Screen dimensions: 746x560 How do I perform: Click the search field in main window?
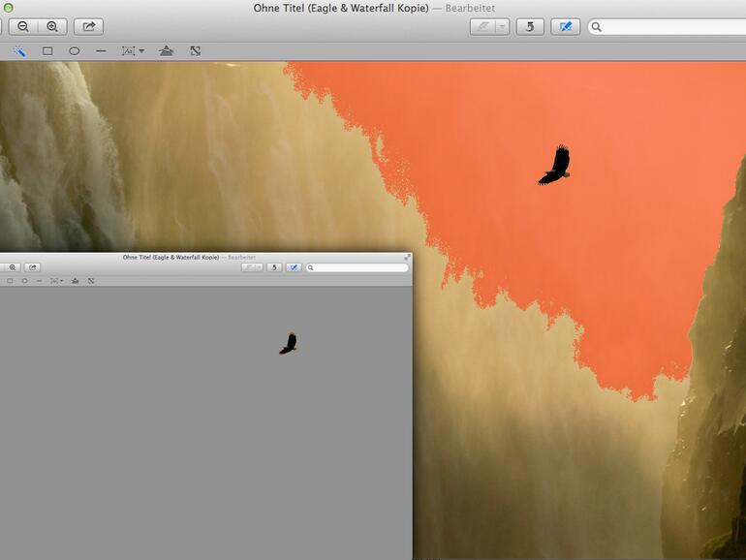point(668,27)
